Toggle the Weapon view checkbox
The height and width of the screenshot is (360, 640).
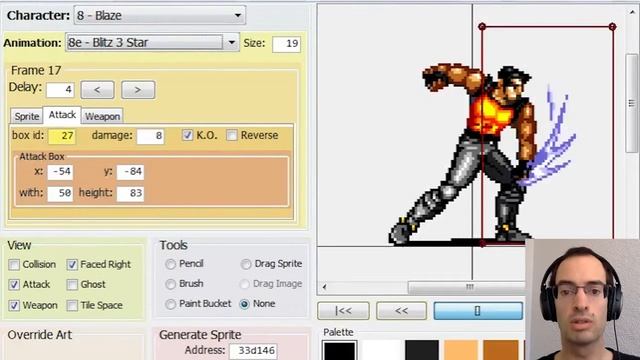pyautogui.click(x=14, y=305)
